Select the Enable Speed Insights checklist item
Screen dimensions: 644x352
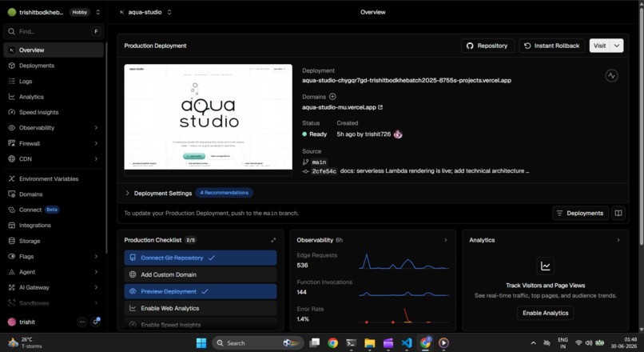[x=201, y=324]
